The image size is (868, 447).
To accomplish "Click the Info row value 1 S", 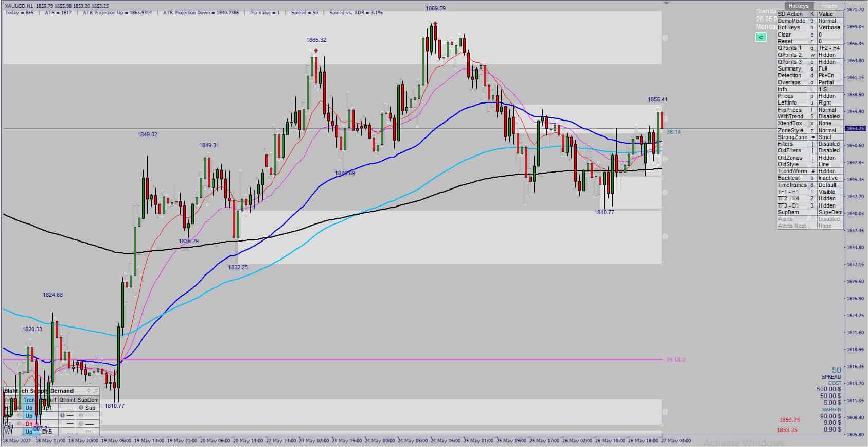I will coord(830,89).
